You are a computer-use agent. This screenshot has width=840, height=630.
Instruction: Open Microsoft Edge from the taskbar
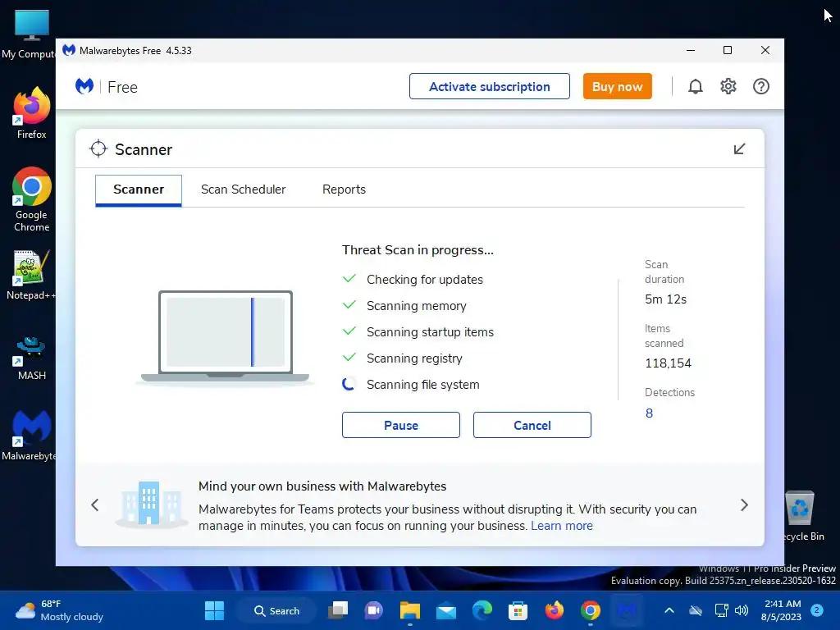482,610
